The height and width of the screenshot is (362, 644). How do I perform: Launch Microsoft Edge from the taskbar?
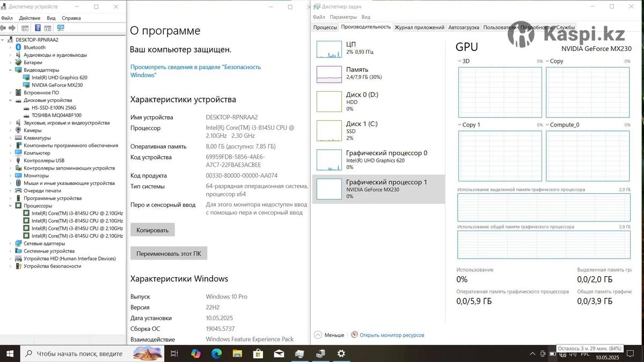click(x=216, y=353)
